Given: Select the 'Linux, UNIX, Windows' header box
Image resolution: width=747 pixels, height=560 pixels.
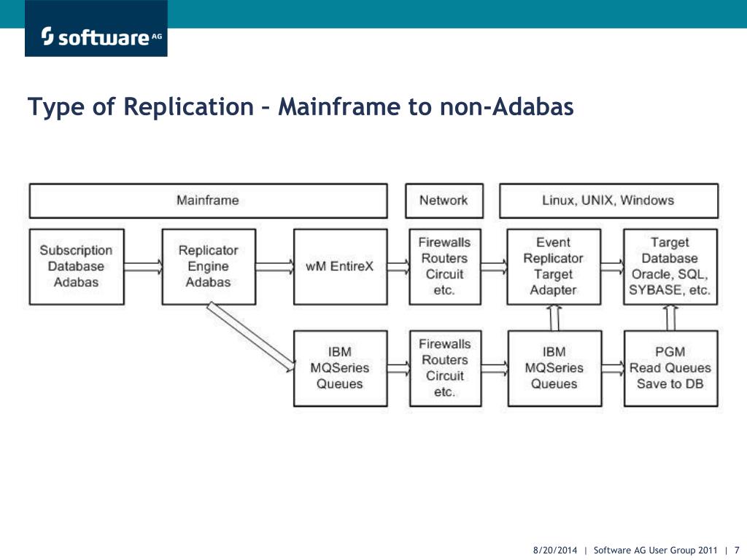Looking at the screenshot, I should tap(608, 201).
